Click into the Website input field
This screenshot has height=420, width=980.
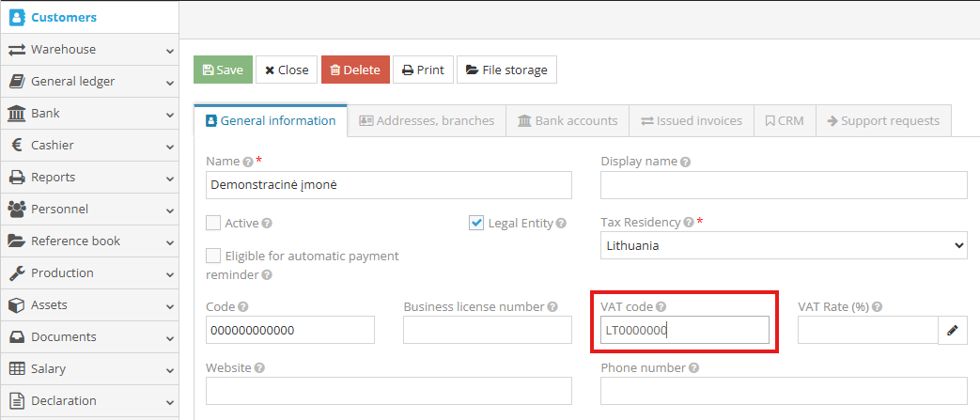388,391
